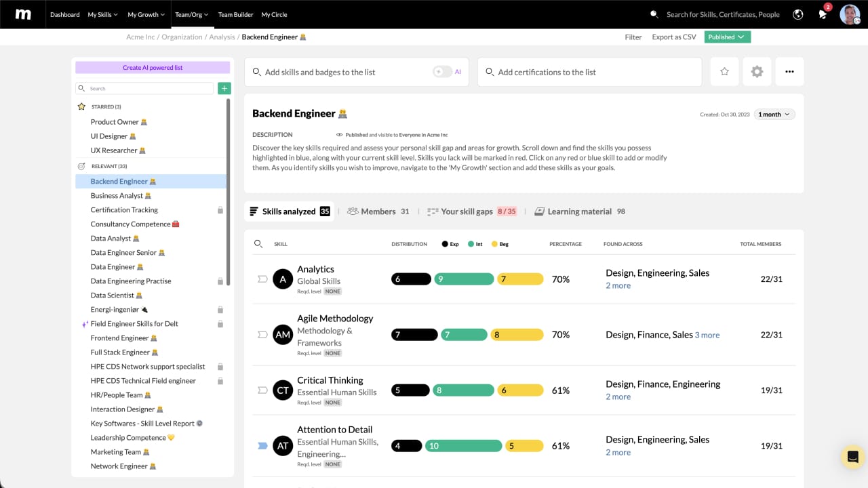Open the Published status dropdown
The height and width of the screenshot is (488, 868).
[728, 37]
